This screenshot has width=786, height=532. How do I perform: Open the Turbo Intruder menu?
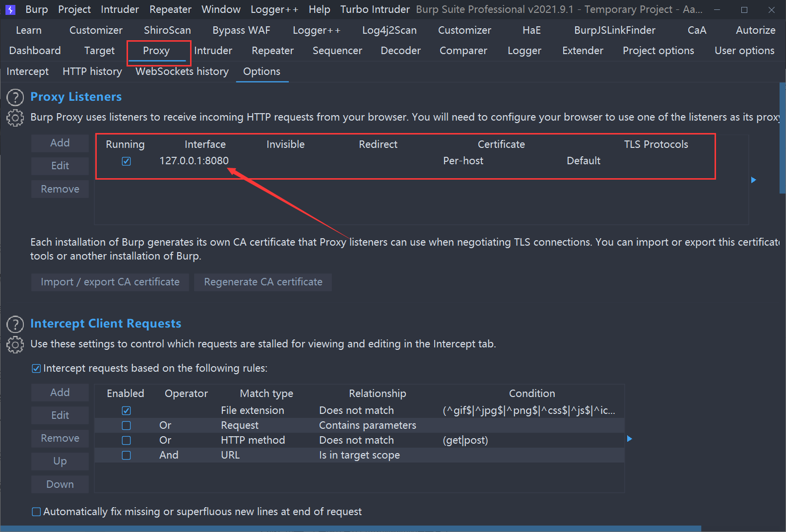click(x=375, y=9)
